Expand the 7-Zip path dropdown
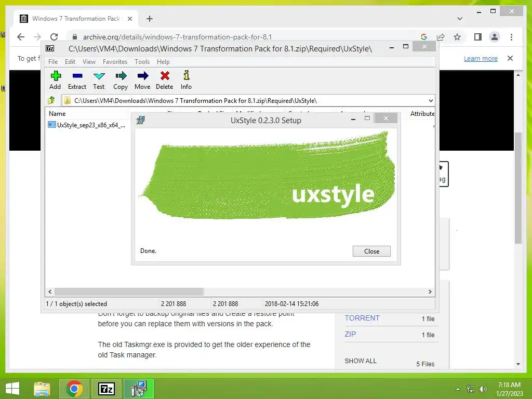The image size is (532, 399). 431,100
